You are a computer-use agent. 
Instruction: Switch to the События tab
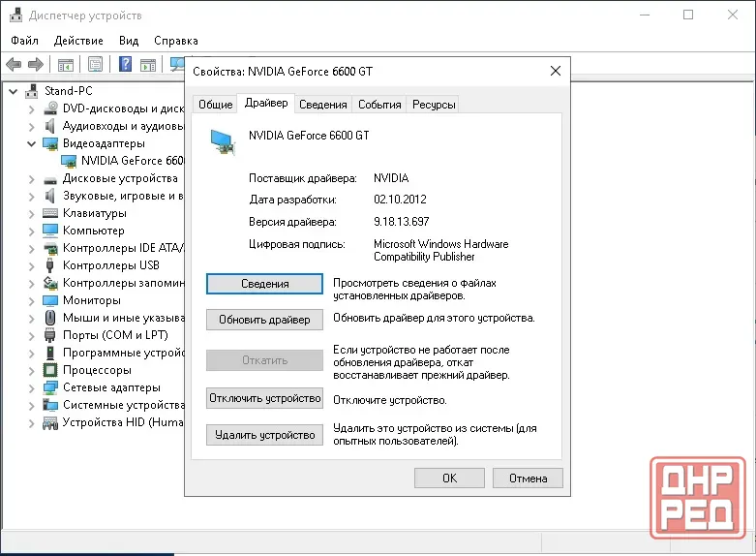pyautogui.click(x=379, y=105)
